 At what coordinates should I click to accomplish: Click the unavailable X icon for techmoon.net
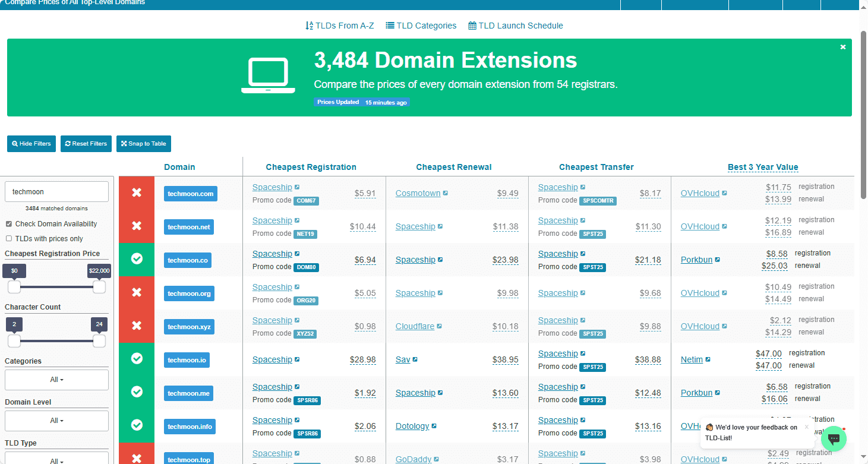pos(137,226)
